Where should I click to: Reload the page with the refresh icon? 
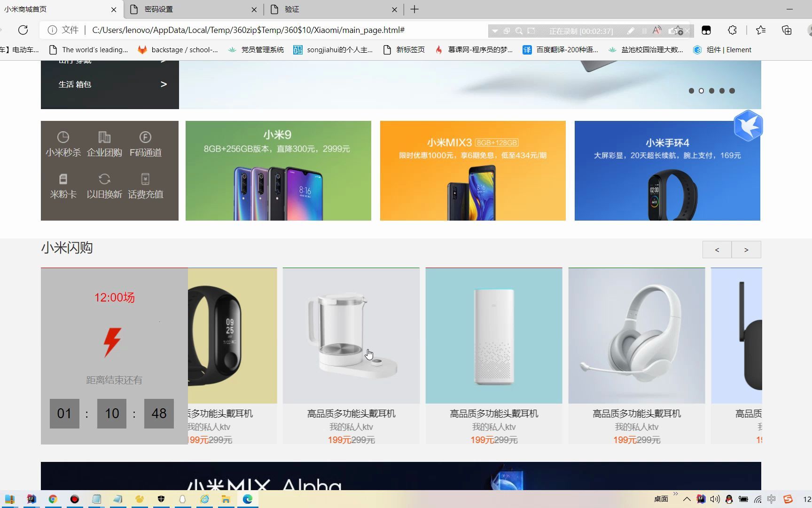23,30
